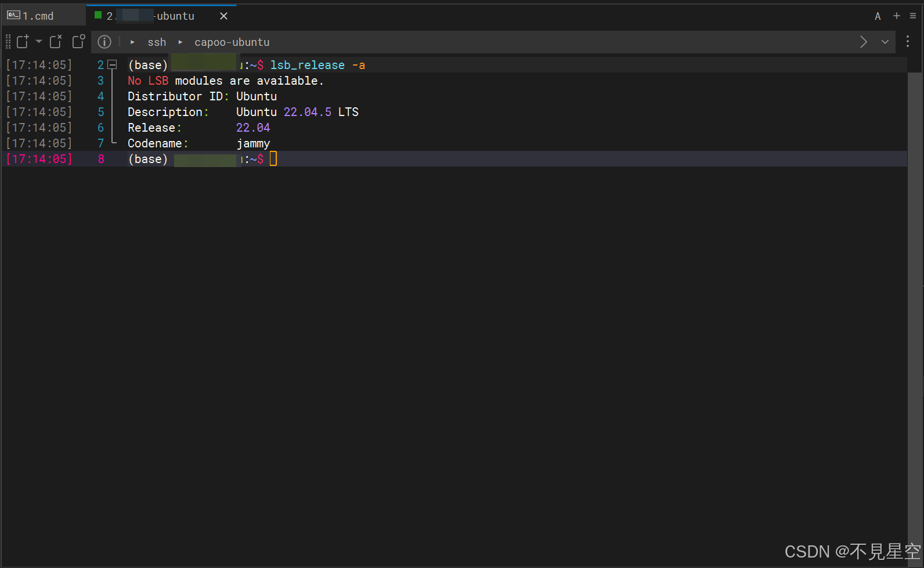The height and width of the screenshot is (568, 924).
Task: Click line number 4 in gutter
Action: pos(100,96)
